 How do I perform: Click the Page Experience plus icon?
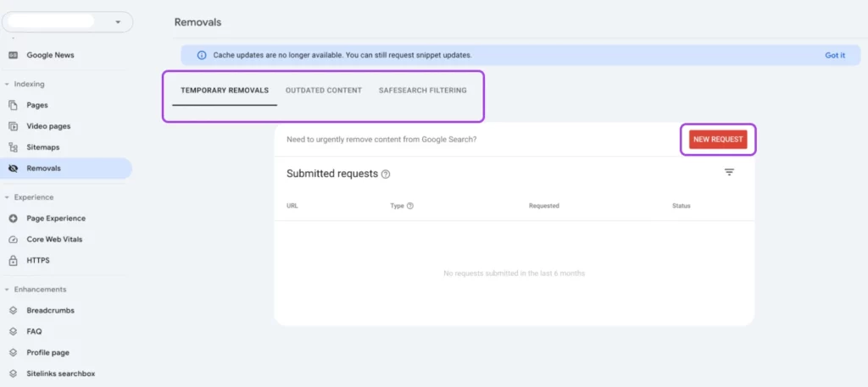coord(13,218)
